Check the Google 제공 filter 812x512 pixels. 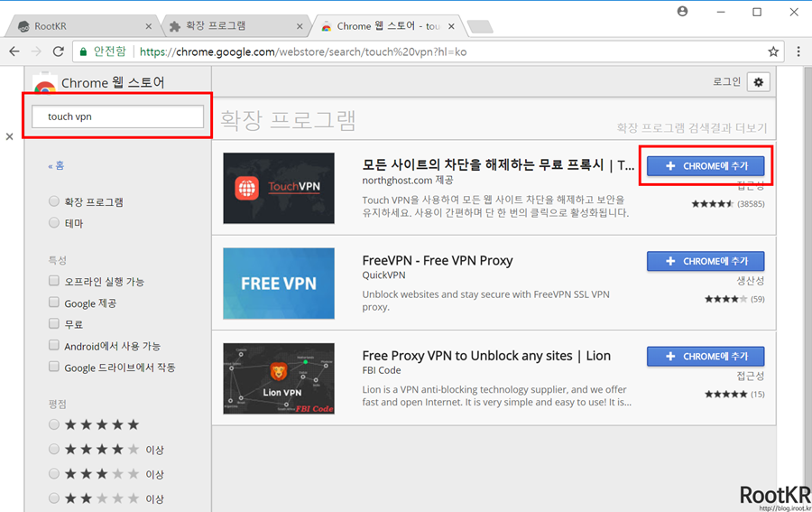[x=54, y=303]
